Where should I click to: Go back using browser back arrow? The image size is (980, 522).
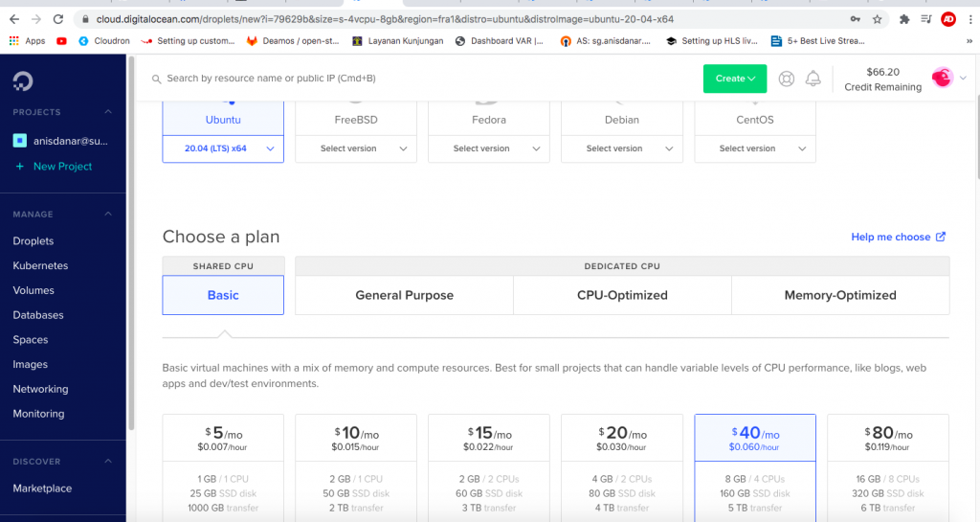point(14,19)
